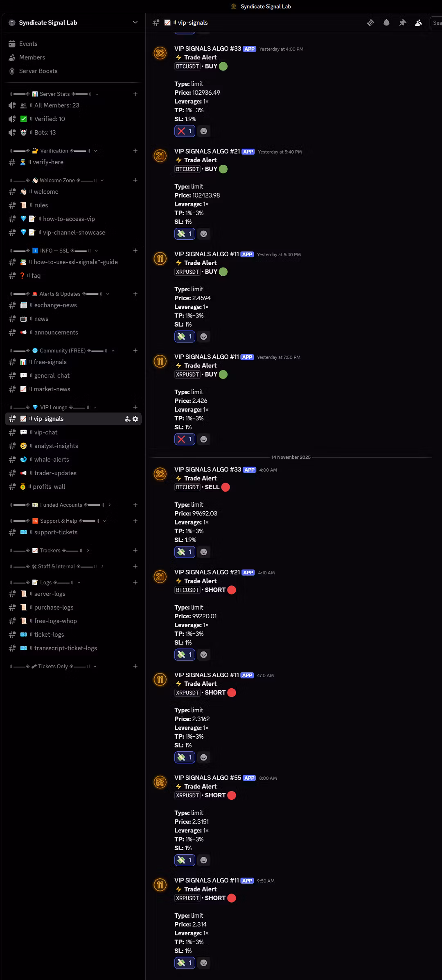Open the support-tickets channel
This screenshot has width=442, height=980.
pyautogui.click(x=74, y=532)
